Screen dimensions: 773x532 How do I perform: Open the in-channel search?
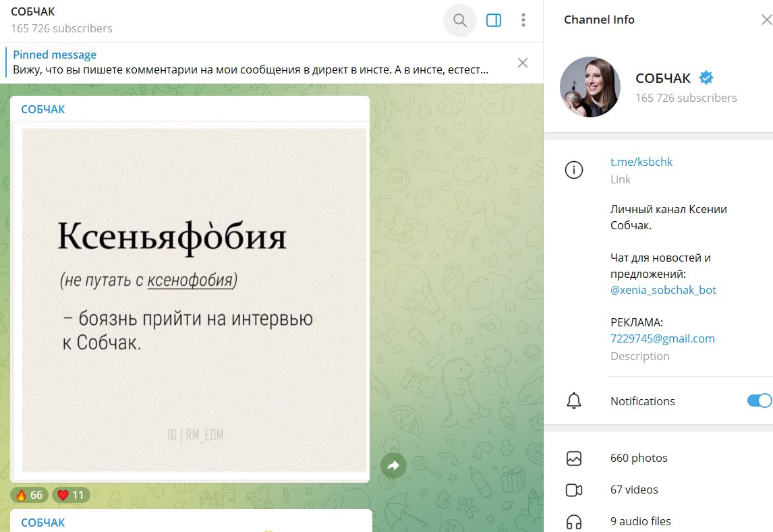point(459,20)
